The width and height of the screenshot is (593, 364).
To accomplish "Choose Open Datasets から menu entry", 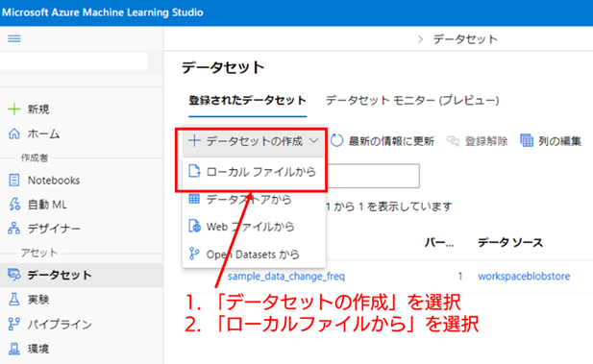I will tap(254, 254).
